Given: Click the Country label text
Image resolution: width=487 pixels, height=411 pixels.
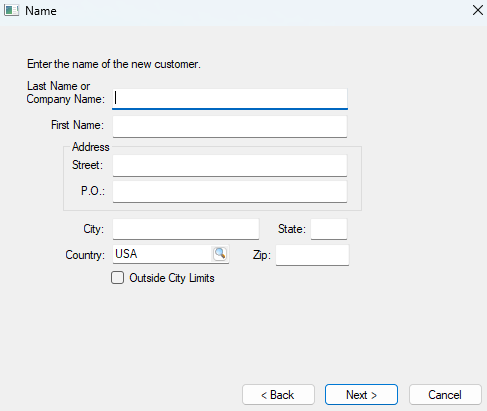Looking at the screenshot, I should 85,255.
